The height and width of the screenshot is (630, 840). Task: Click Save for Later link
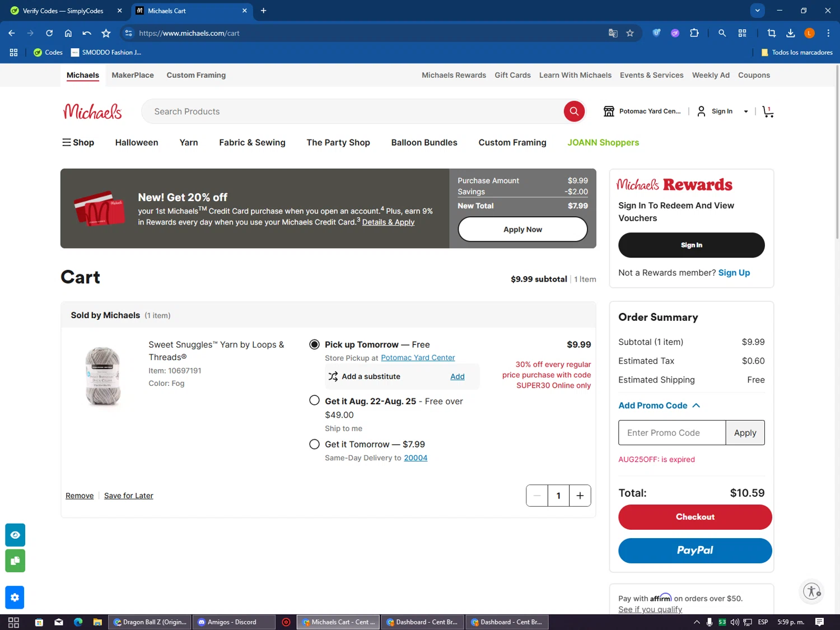128,496
